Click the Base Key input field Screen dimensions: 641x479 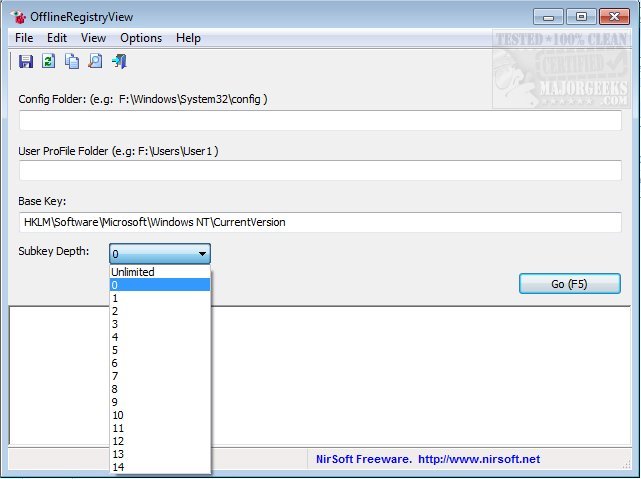coord(320,222)
